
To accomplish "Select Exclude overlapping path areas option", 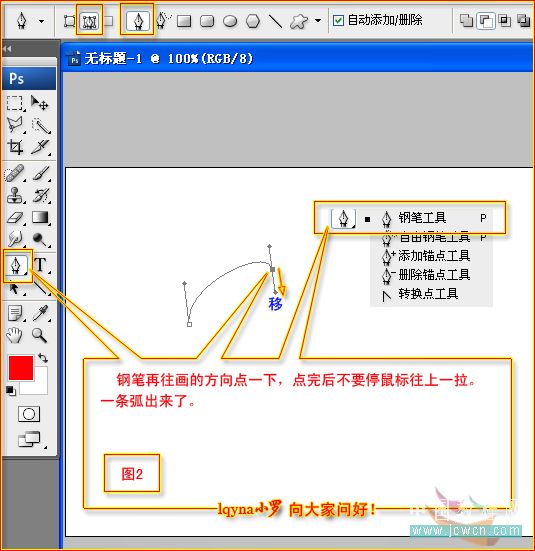I will click(x=524, y=20).
